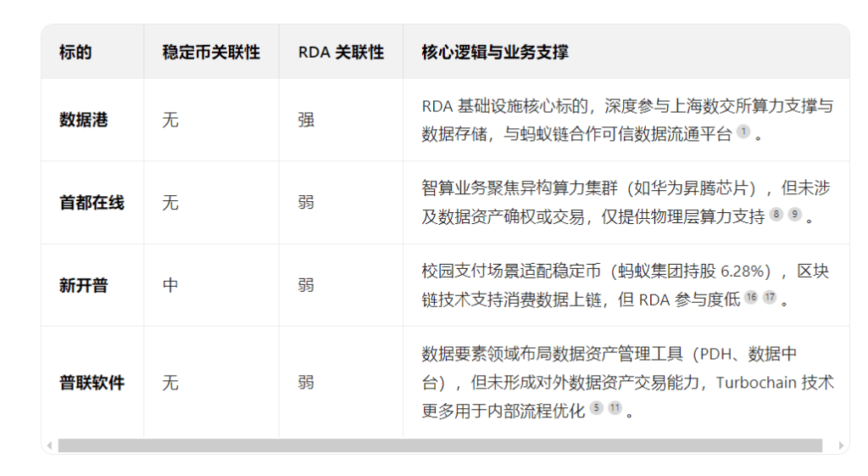Click the table scrollbar left arrow
Image resolution: width=868 pixels, height=476 pixels.
tap(50, 445)
